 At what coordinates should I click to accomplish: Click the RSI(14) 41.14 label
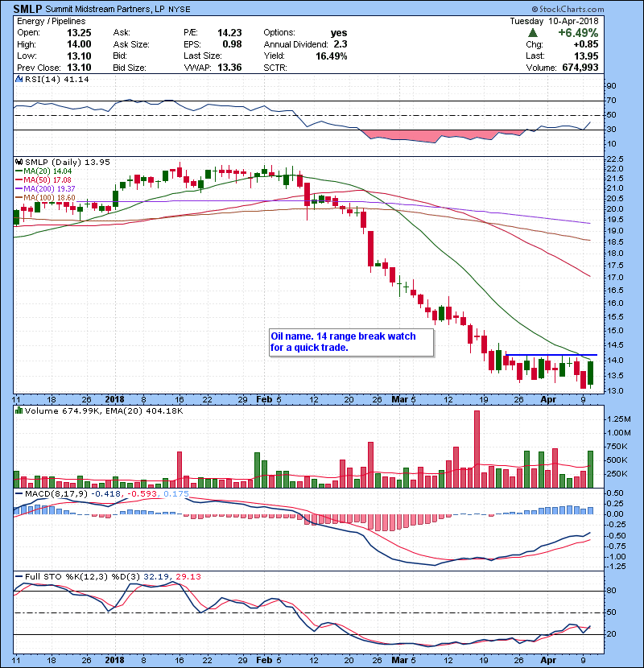(57, 79)
